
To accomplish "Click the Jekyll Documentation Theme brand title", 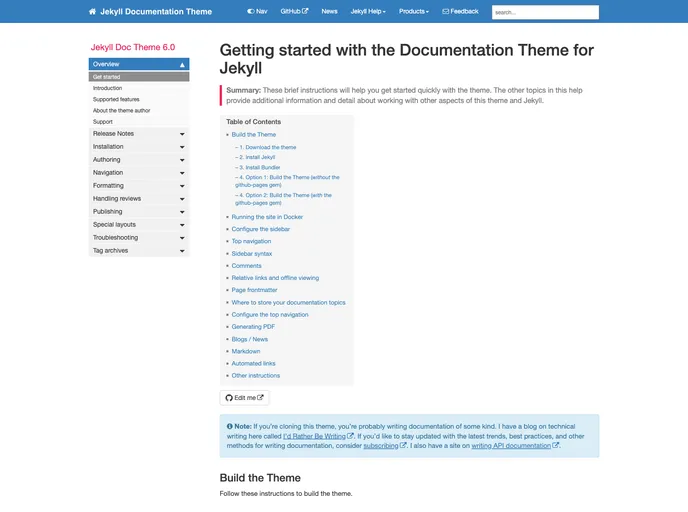I will click(156, 12).
